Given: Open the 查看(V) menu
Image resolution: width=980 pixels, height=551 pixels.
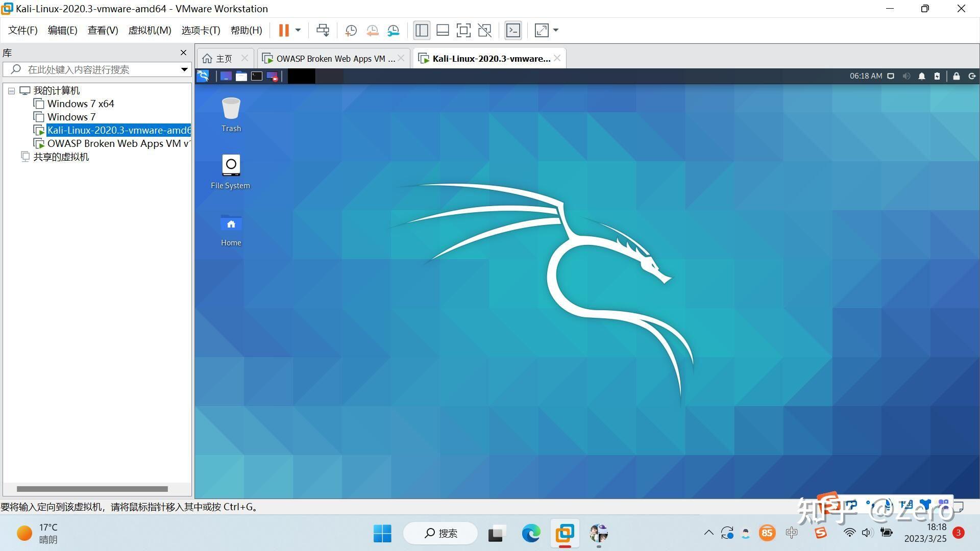Looking at the screenshot, I should [x=103, y=31].
